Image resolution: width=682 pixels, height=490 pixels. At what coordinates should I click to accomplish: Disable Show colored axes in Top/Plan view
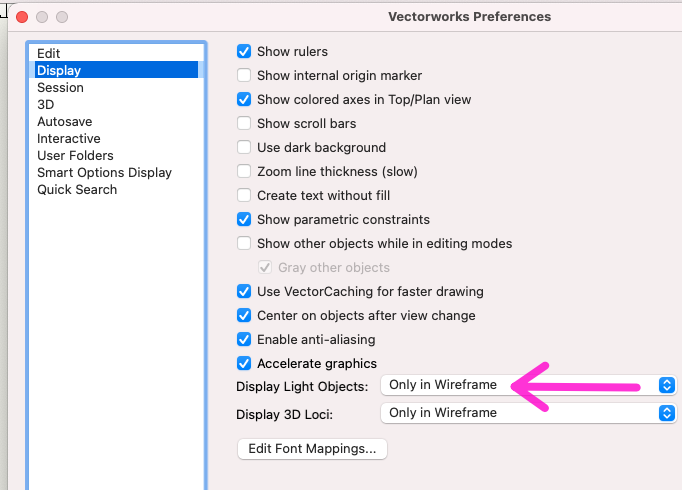click(244, 99)
